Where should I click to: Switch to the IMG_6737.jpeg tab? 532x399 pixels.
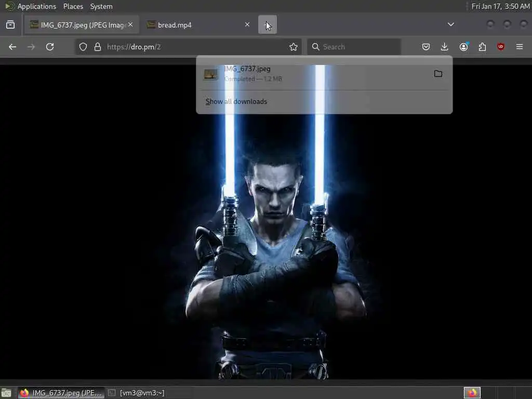click(82, 25)
